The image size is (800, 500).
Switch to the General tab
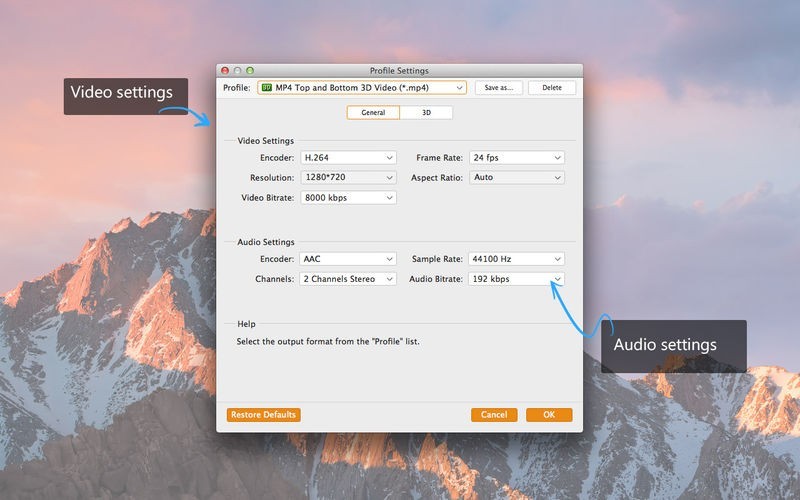(x=373, y=113)
